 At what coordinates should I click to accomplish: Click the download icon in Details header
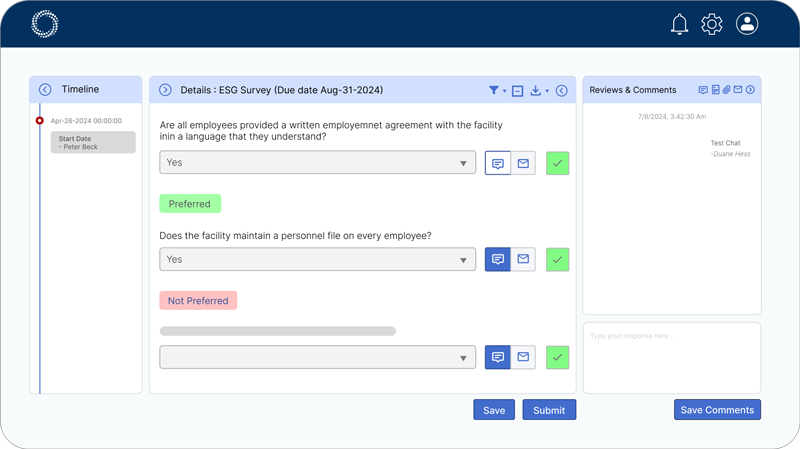(536, 90)
